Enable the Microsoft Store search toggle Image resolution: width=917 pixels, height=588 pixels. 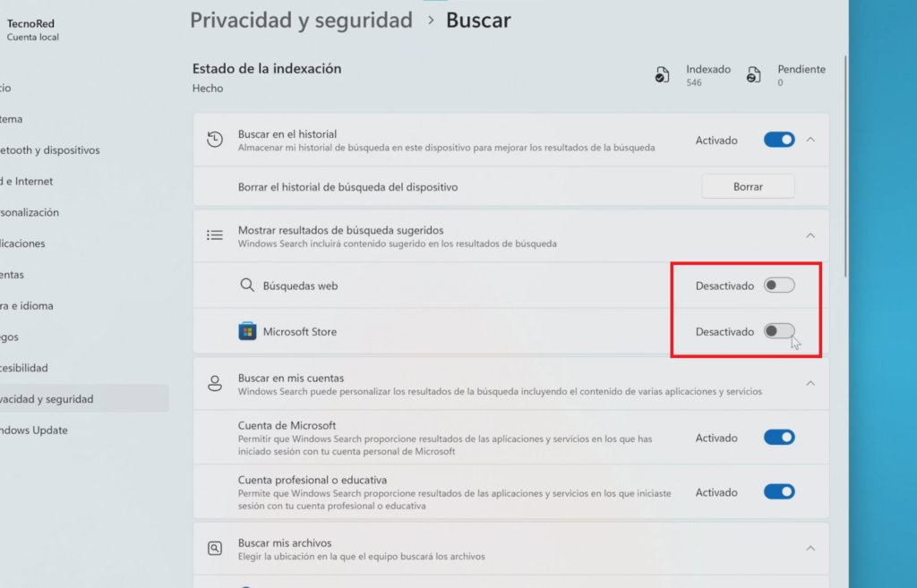pos(779,331)
